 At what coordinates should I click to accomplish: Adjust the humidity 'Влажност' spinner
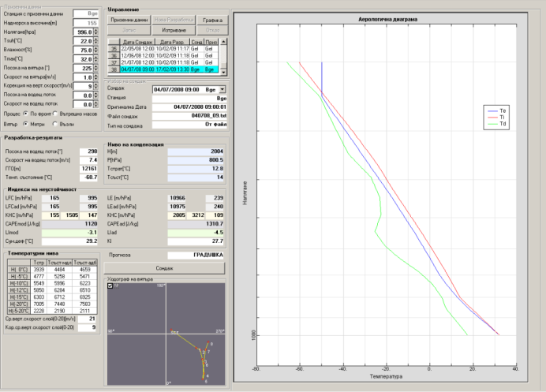point(96,49)
